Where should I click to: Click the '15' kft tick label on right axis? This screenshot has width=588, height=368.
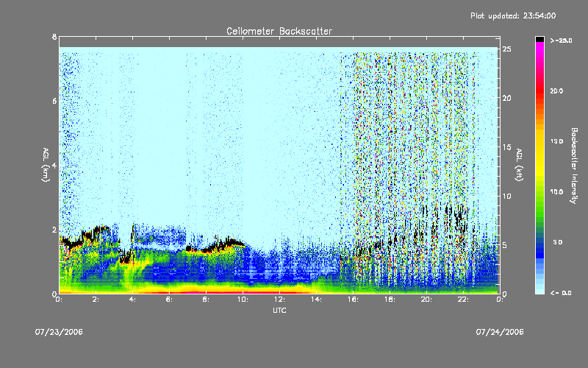[507, 147]
